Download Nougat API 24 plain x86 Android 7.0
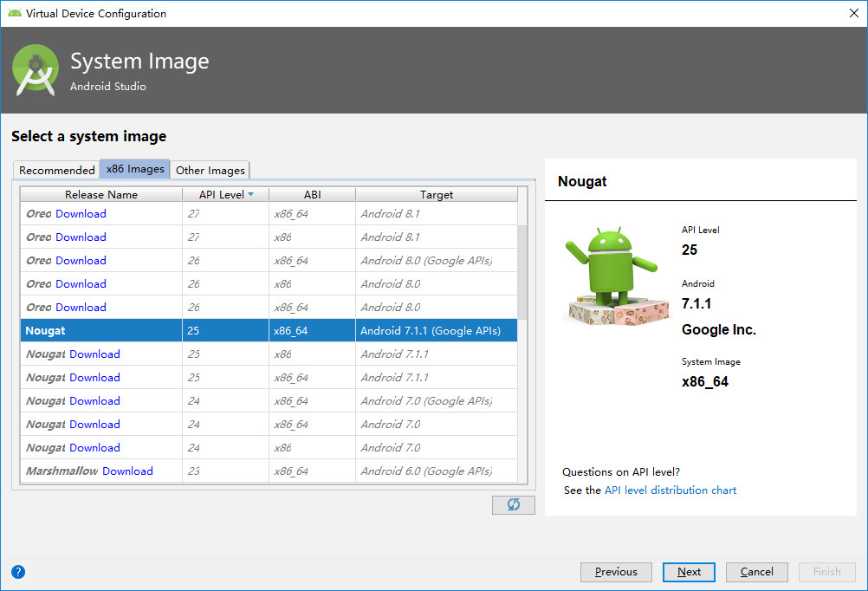 [x=94, y=447]
